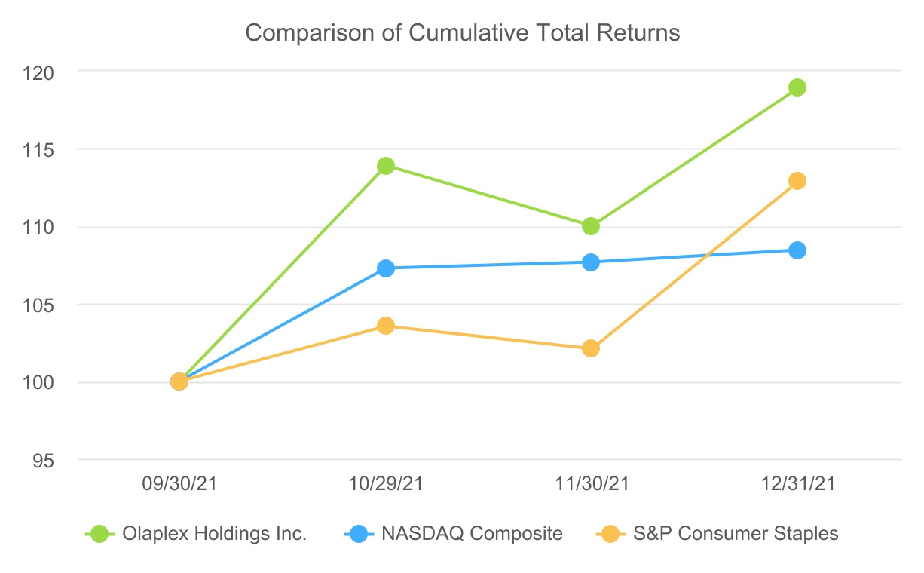Select NASDAQ blue data point at 10/29/21
Image resolution: width=924 pixels, height=573 pixels.
(386, 268)
